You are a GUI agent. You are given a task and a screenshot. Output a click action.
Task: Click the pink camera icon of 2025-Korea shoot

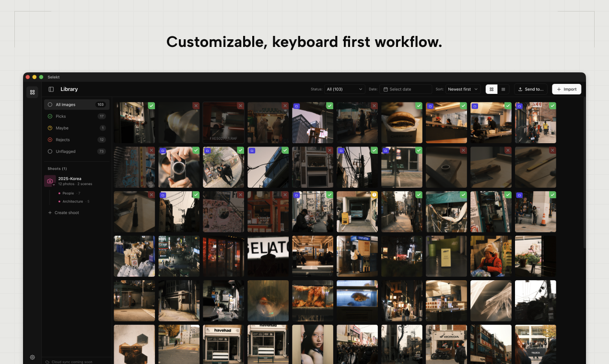(x=50, y=181)
